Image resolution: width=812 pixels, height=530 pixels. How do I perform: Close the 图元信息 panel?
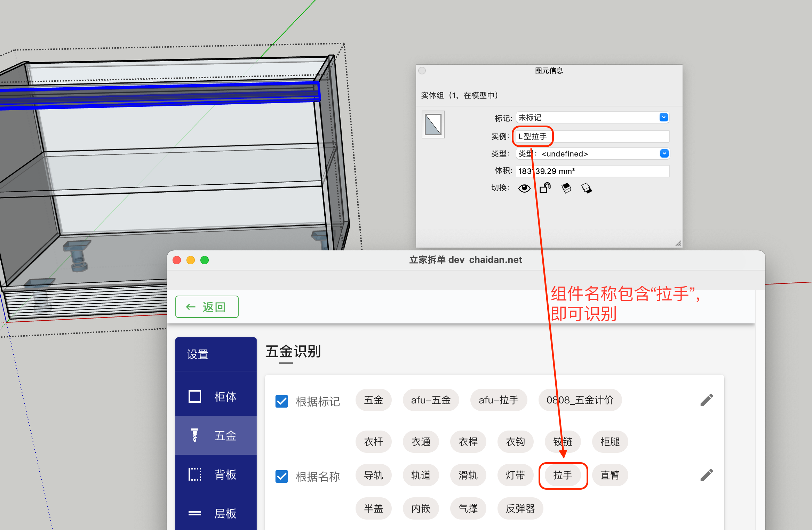click(x=422, y=71)
